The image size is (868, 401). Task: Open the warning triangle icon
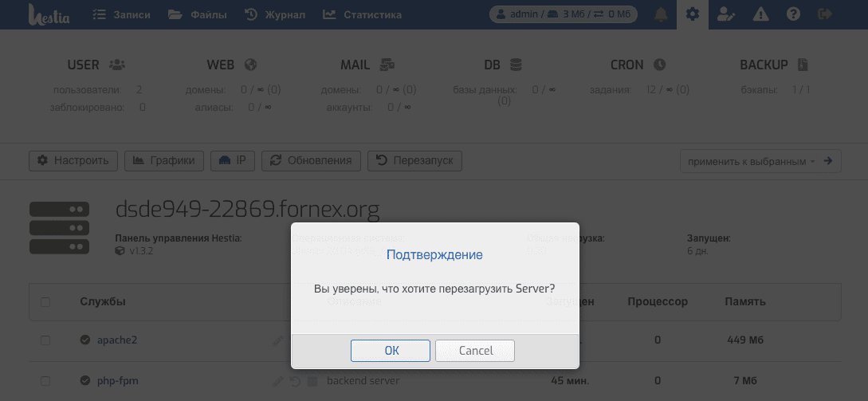(760, 15)
